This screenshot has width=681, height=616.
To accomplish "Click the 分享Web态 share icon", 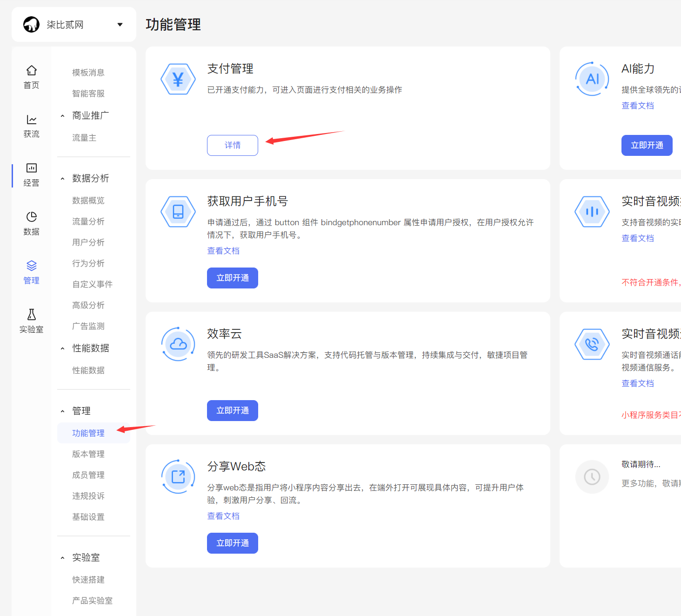I will 178,476.
